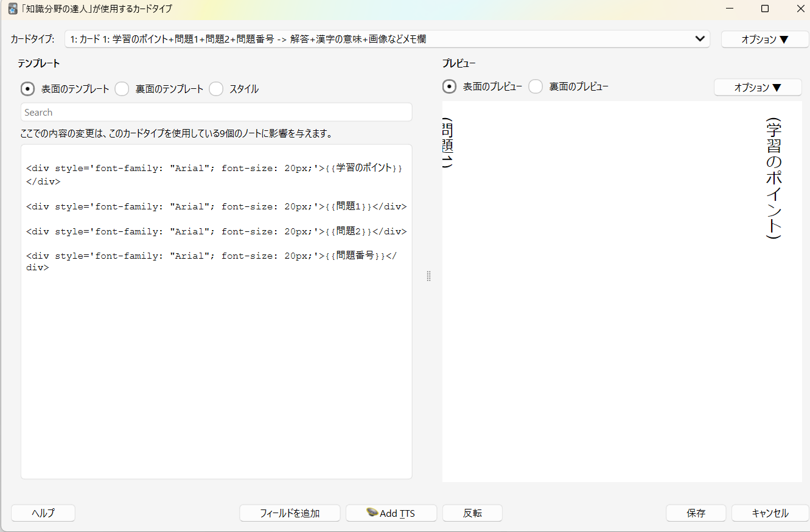Select the 裏面のプレビュー radio button

(x=536, y=86)
